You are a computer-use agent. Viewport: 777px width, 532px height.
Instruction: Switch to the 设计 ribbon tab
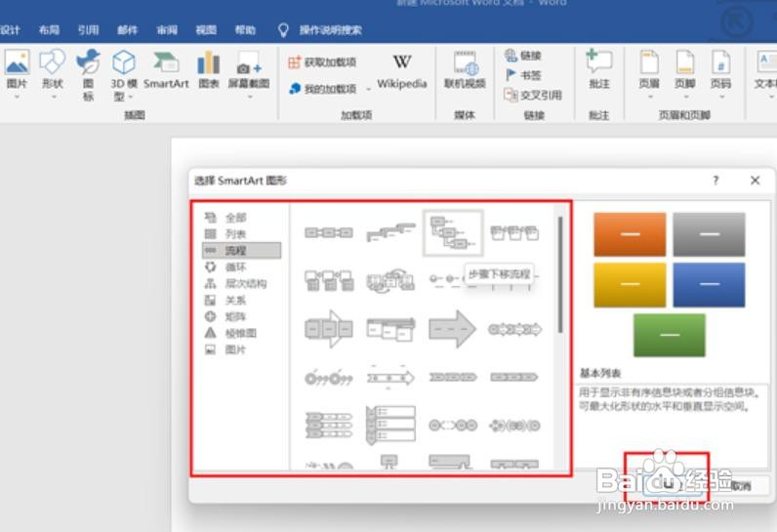tap(10, 30)
